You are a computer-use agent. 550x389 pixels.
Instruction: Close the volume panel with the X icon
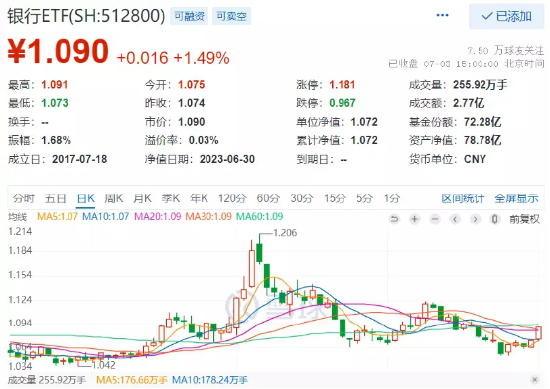pos(535,380)
